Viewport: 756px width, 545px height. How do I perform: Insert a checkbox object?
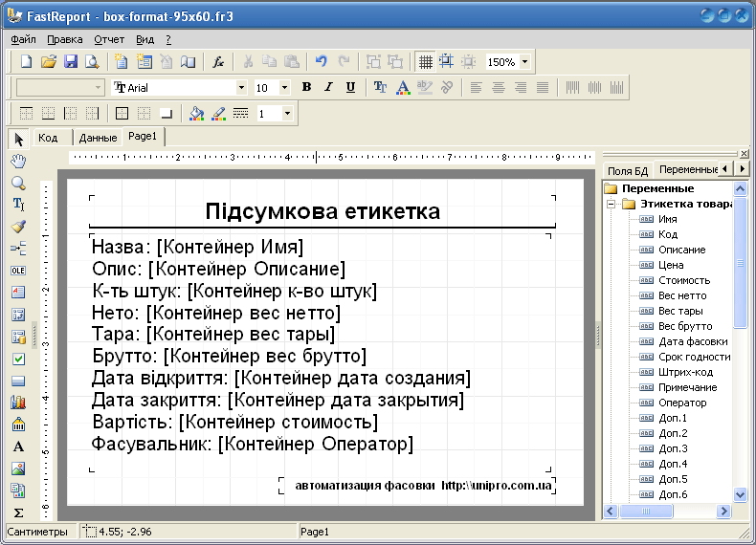pyautogui.click(x=18, y=359)
